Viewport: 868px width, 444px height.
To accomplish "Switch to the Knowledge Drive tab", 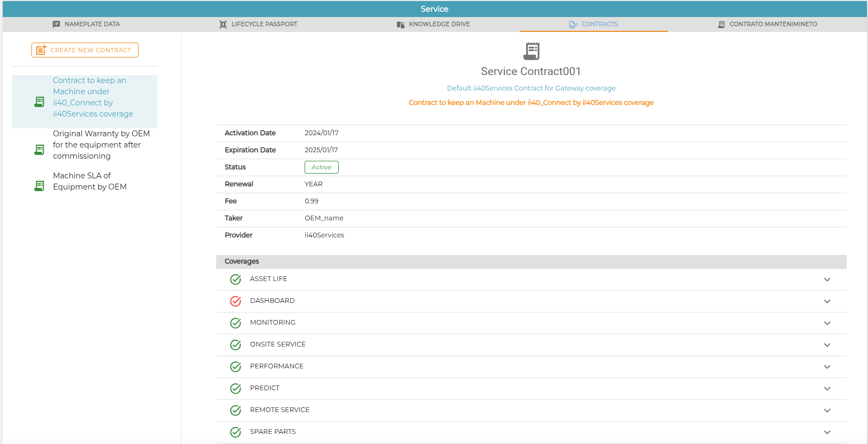I will 433,24.
